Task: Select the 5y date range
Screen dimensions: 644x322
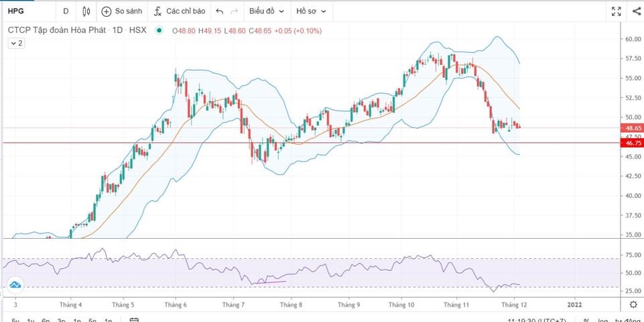Action: coord(15,320)
